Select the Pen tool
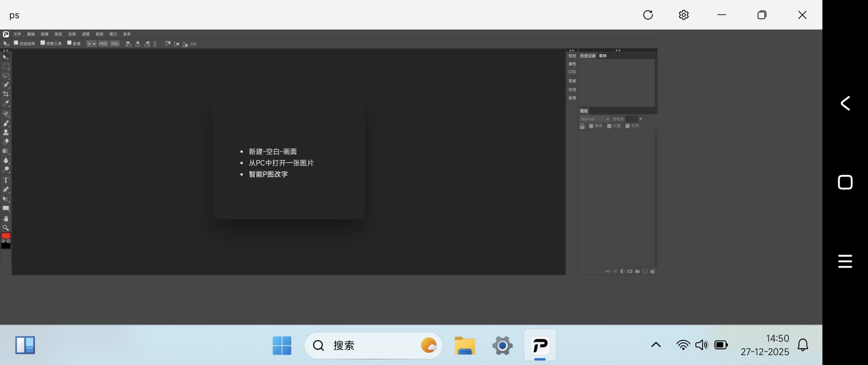Screen dimensions: 868x365 [x=6, y=190]
